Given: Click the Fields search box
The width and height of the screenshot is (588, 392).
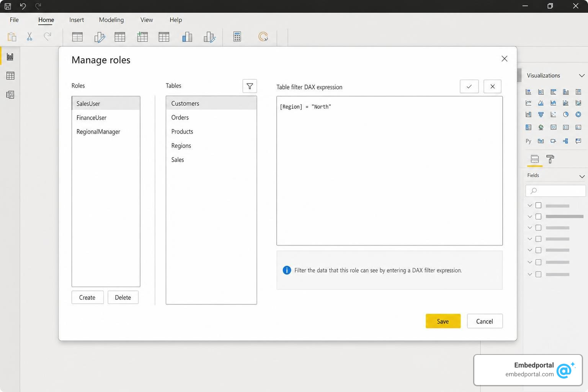Looking at the screenshot, I should (x=556, y=191).
